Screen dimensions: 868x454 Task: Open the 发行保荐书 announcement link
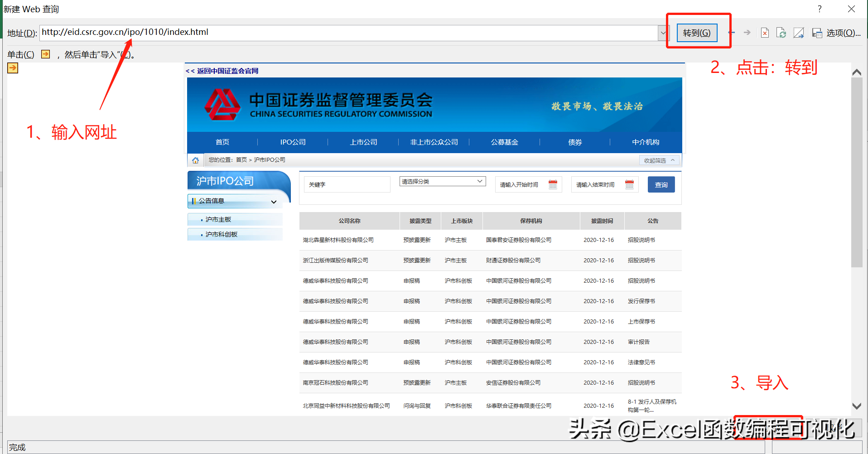click(641, 301)
